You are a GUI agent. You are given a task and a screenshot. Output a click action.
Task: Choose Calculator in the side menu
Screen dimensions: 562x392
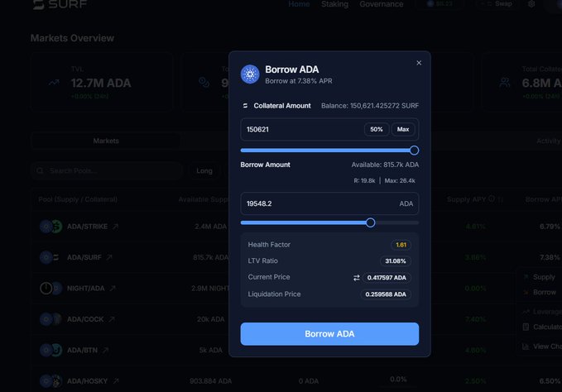(x=542, y=327)
